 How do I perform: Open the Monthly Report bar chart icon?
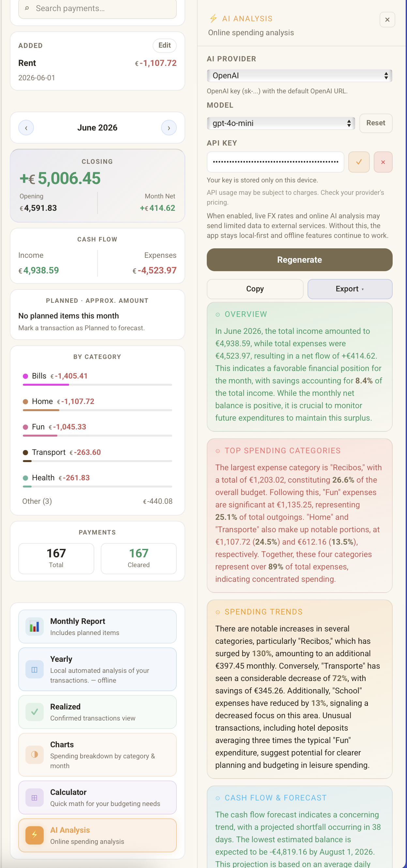[34, 627]
